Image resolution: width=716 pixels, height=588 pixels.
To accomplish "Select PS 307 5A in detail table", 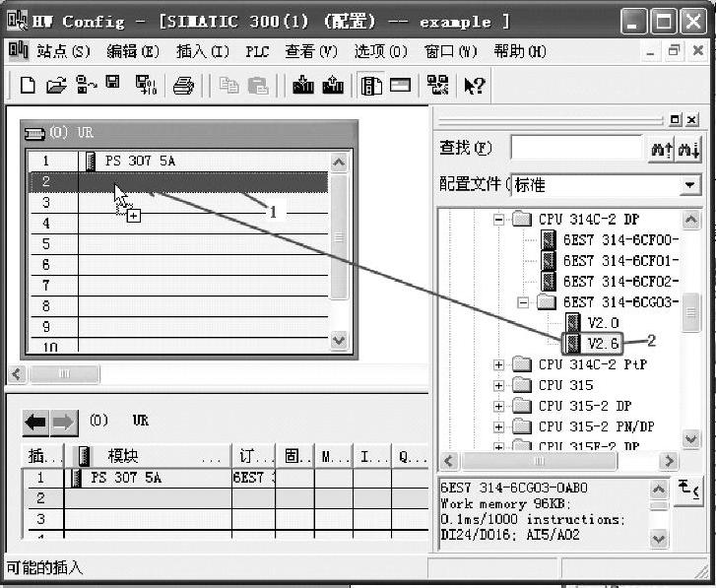I will pos(126,478).
